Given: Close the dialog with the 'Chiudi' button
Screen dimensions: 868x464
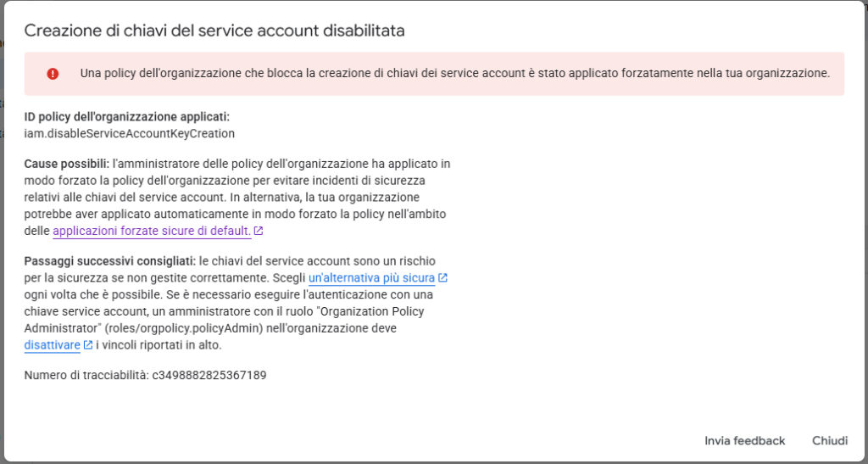Looking at the screenshot, I should 829,440.
